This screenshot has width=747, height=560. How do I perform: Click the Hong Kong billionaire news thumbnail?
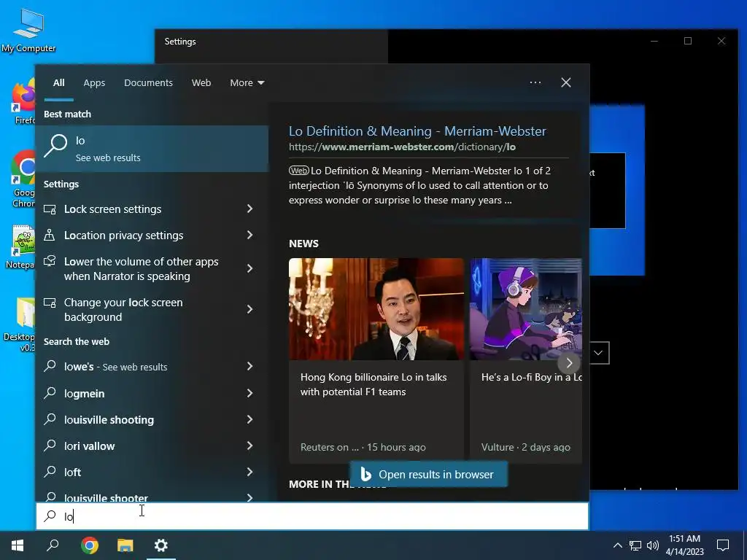click(376, 309)
